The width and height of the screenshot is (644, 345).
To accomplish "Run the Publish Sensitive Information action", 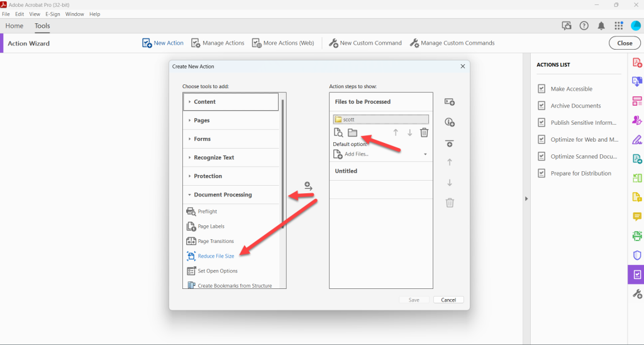I will (x=577, y=123).
